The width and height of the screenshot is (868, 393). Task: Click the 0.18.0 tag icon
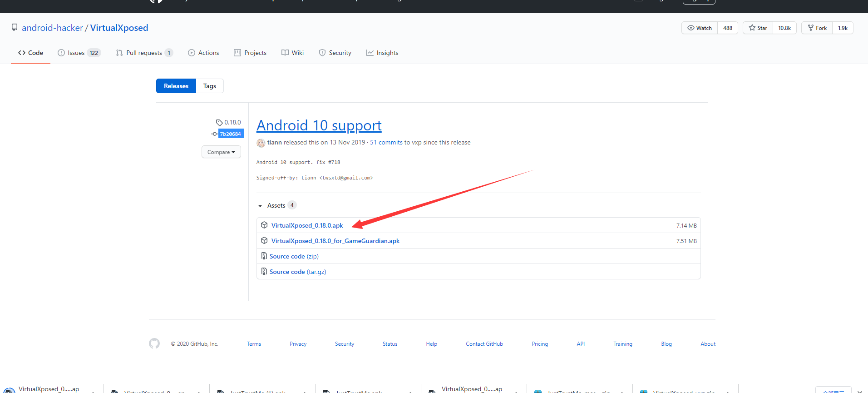pos(219,123)
